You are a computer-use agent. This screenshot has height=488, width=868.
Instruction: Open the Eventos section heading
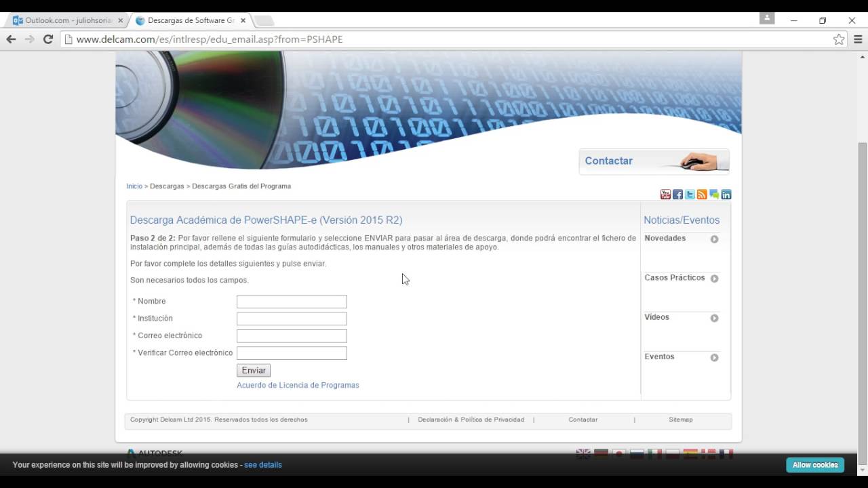[659, 357]
